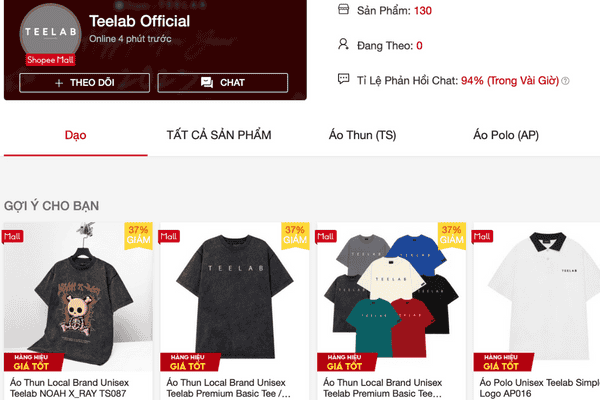Click the person icon next to Đang Theo
Screen dimensions: 600x400
click(x=343, y=44)
